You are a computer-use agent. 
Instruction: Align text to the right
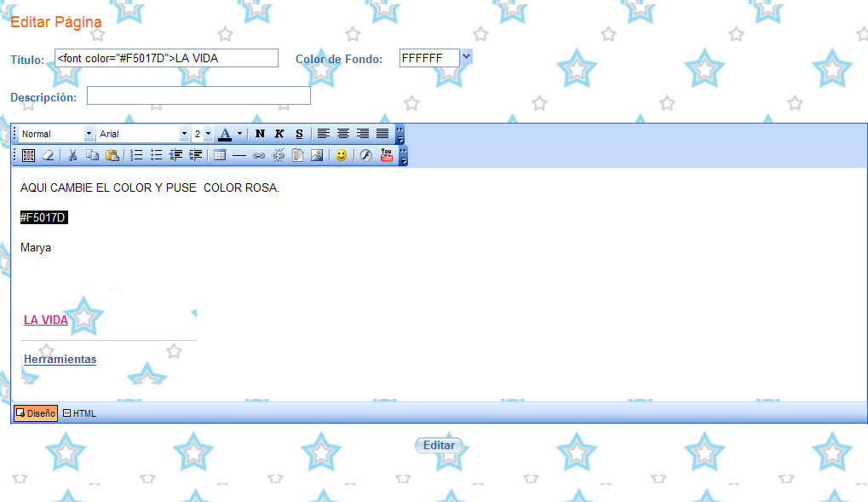click(363, 134)
